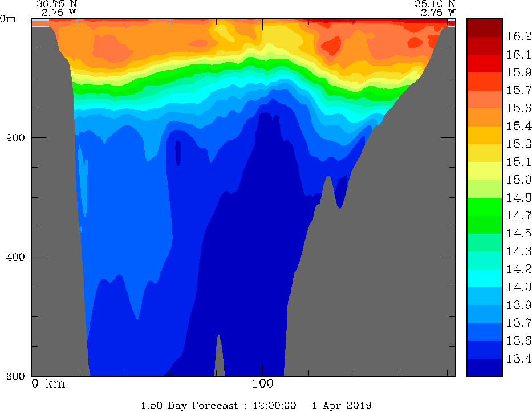This screenshot has height=411, width=532.
Task: Click the '1 Apr 2019' date text
Action: 342,405
